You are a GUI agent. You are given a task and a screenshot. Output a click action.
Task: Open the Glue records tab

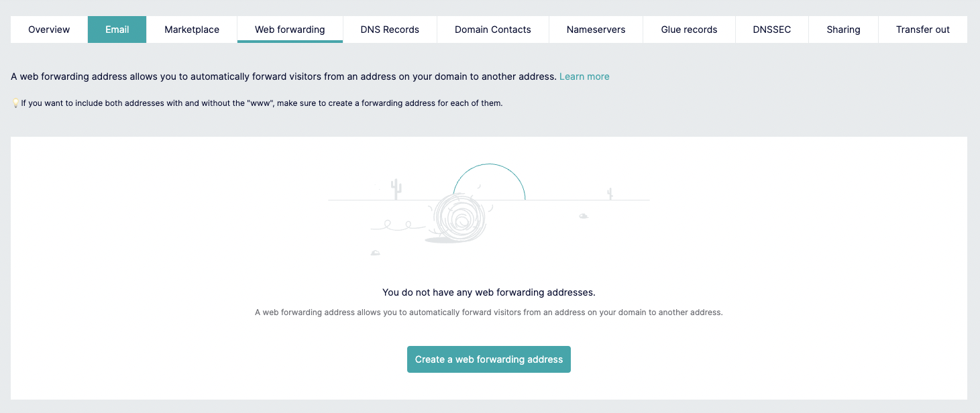pos(689,29)
